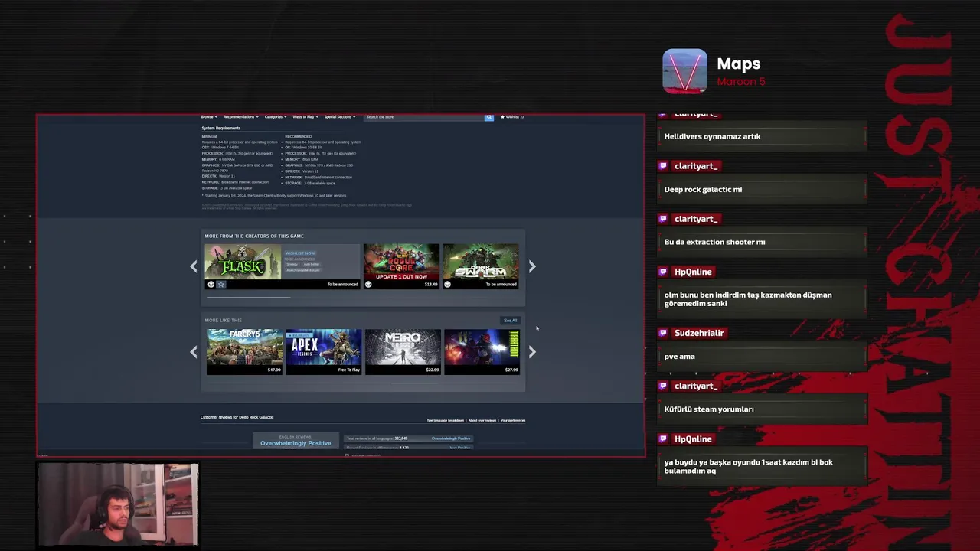The width and height of the screenshot is (980, 551).
Task: Click Free To Play label on Apex Legends
Action: (349, 370)
